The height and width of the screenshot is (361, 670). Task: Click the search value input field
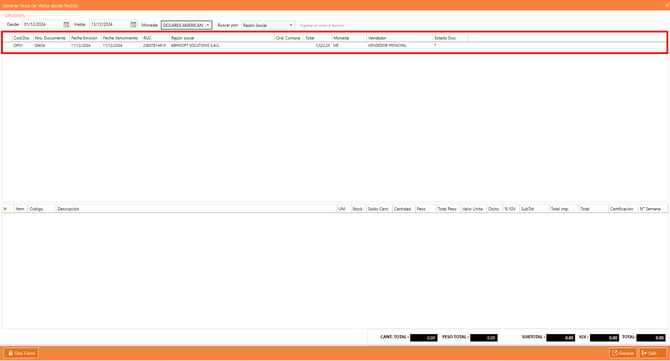pyautogui.click(x=482, y=25)
